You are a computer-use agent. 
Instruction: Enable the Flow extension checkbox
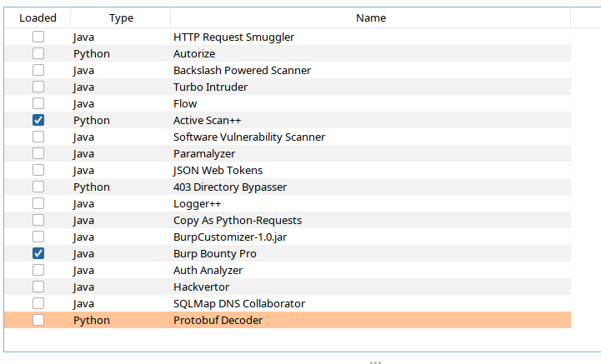(x=38, y=103)
